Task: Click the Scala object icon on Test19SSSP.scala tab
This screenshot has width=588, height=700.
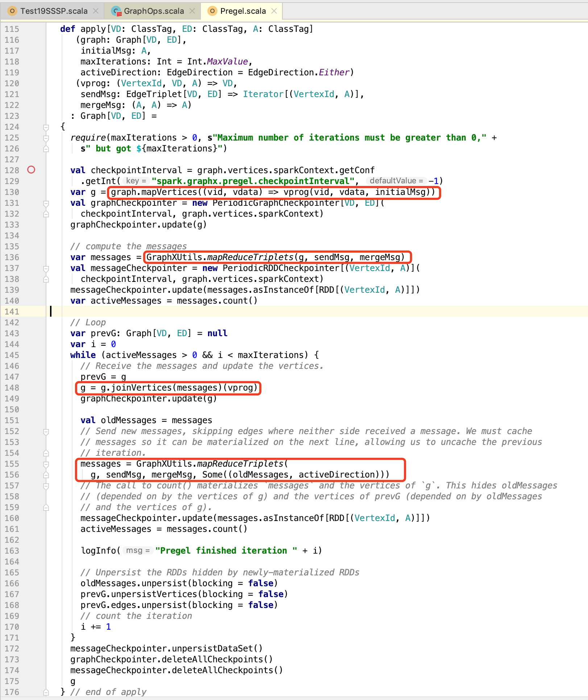Action: tap(12, 11)
